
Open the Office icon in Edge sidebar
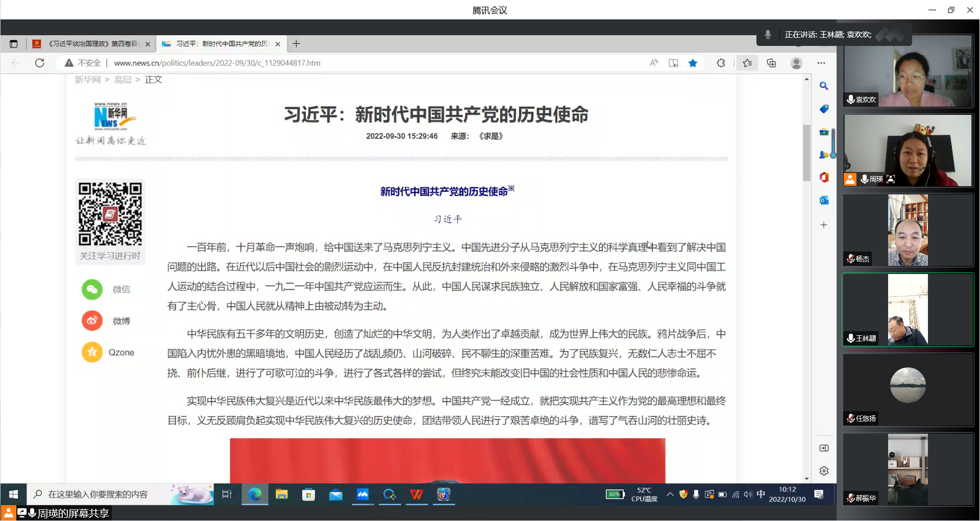tap(824, 177)
